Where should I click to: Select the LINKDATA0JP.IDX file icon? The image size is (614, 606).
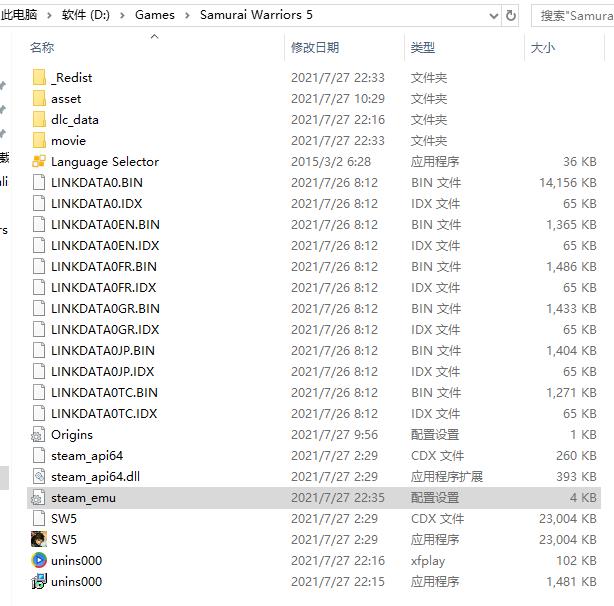pos(39,371)
